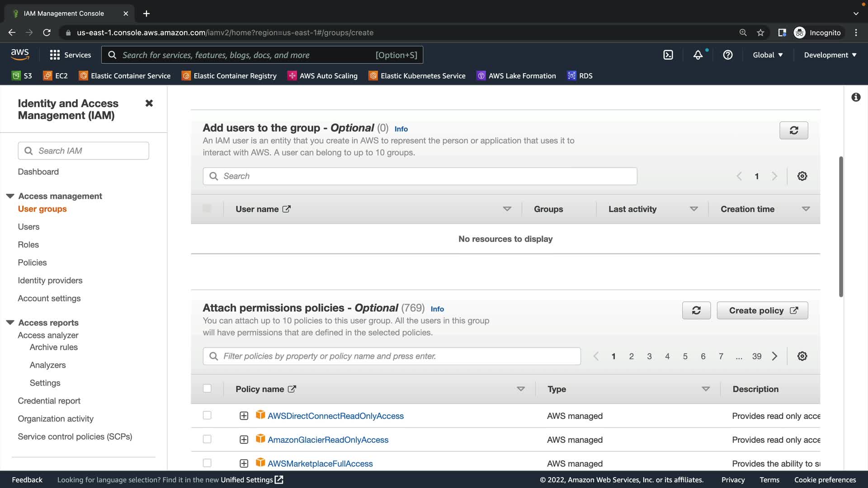Viewport: 868px width, 488px height.
Task: Close the IAM navigation sidebar
Action: point(149,103)
